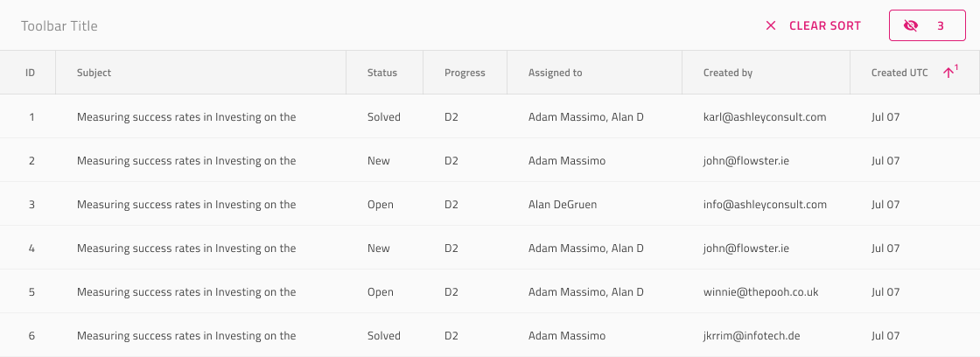Click the Alan DeGruen assignee cell
980x357 pixels.
tap(563, 205)
